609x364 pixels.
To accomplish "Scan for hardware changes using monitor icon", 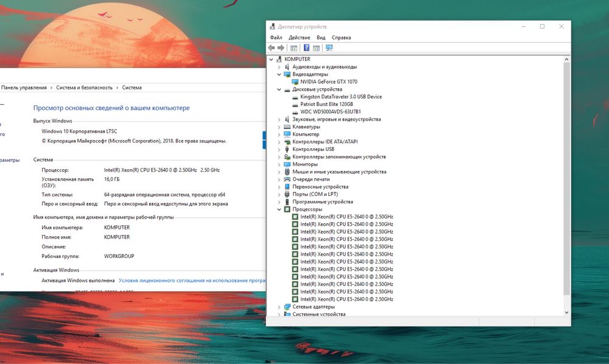I will 329,47.
